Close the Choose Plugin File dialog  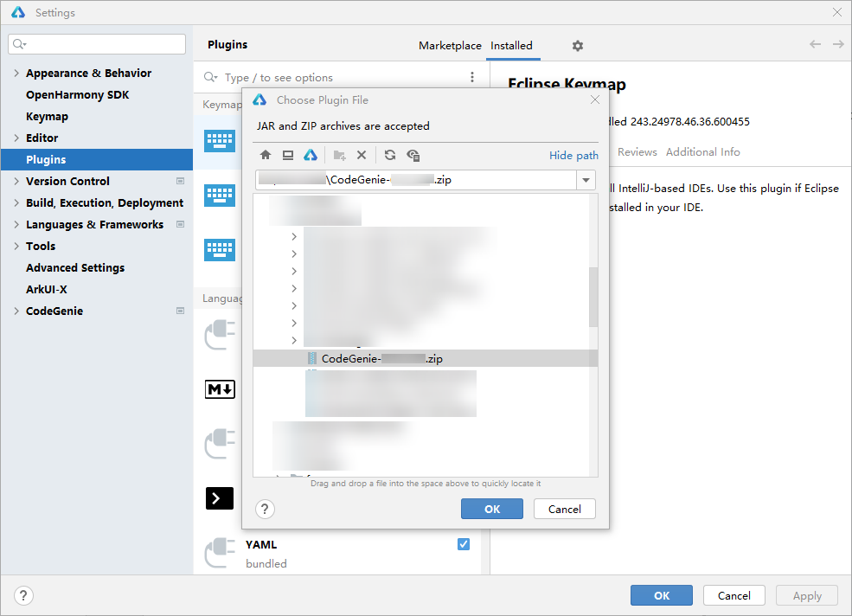tap(595, 100)
